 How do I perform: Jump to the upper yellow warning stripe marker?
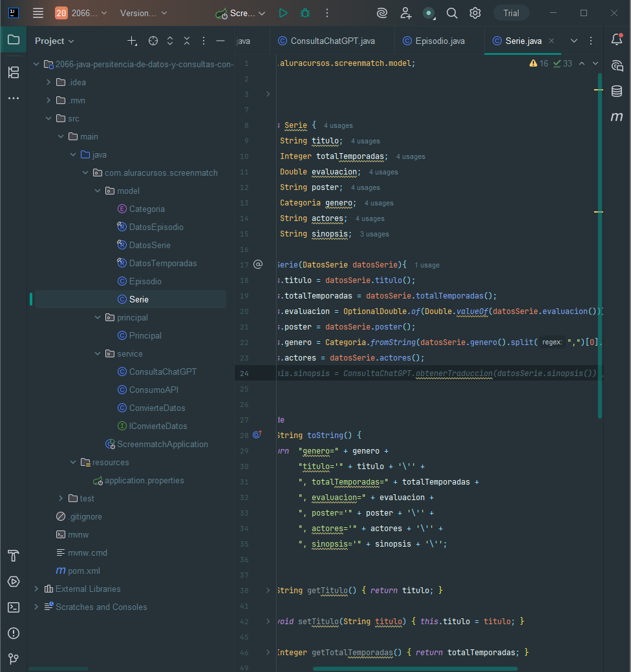pyautogui.click(x=599, y=90)
